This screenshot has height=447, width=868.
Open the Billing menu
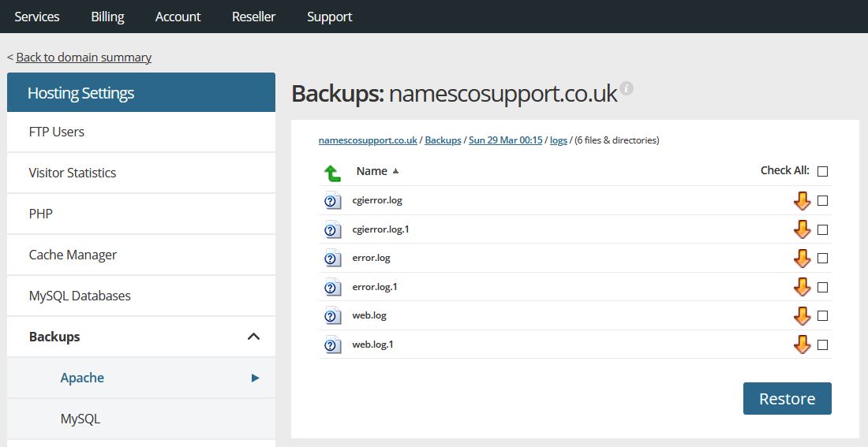[107, 17]
